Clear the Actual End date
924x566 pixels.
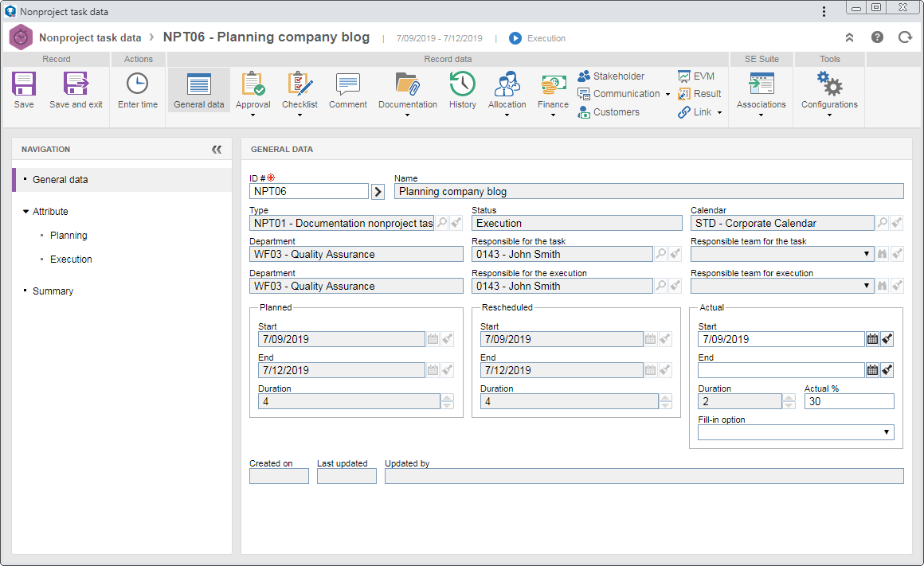coord(887,370)
